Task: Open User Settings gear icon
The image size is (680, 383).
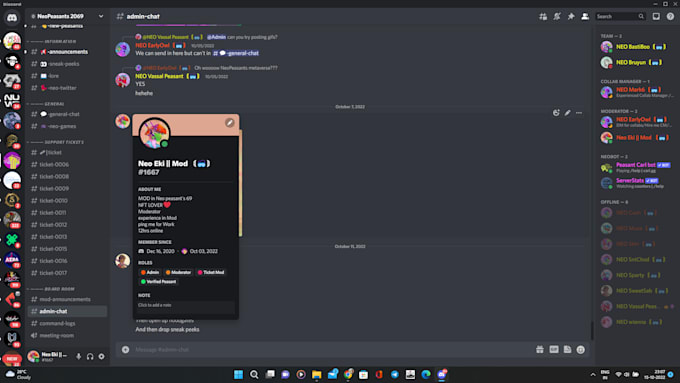Action: pos(101,357)
